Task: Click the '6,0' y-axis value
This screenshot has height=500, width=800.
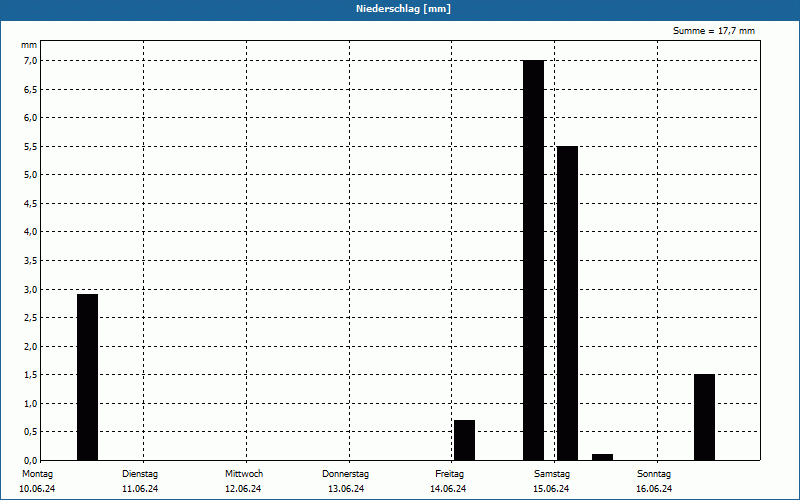Action: [31, 118]
